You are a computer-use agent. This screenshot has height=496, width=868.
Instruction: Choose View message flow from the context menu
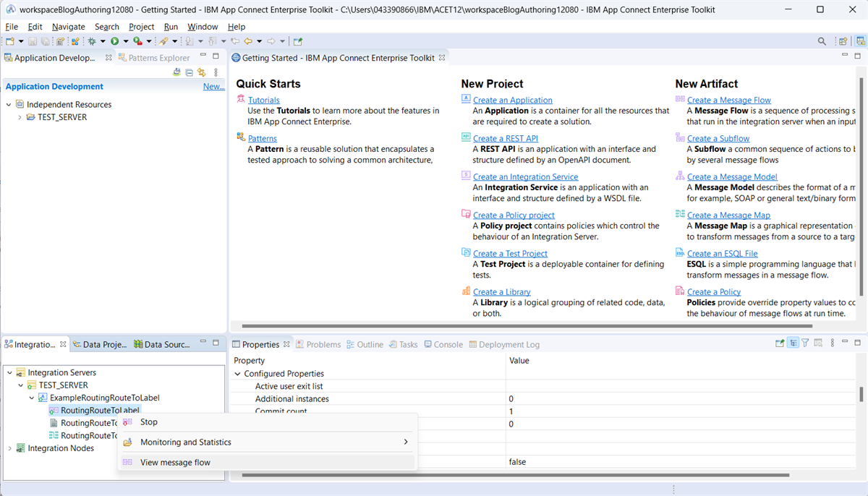tap(175, 461)
